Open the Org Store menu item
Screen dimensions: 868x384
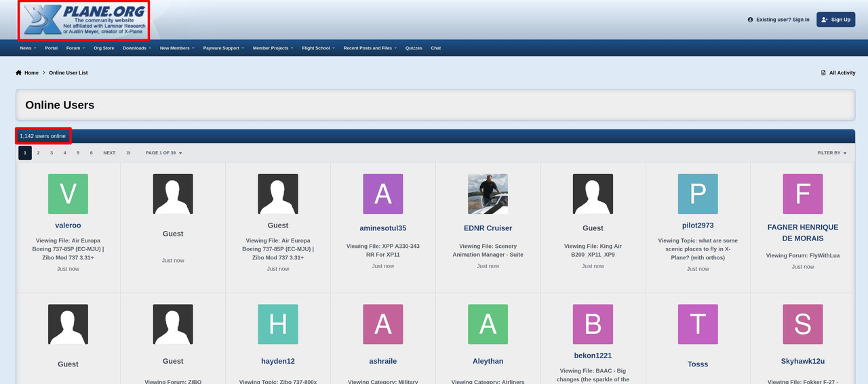104,48
